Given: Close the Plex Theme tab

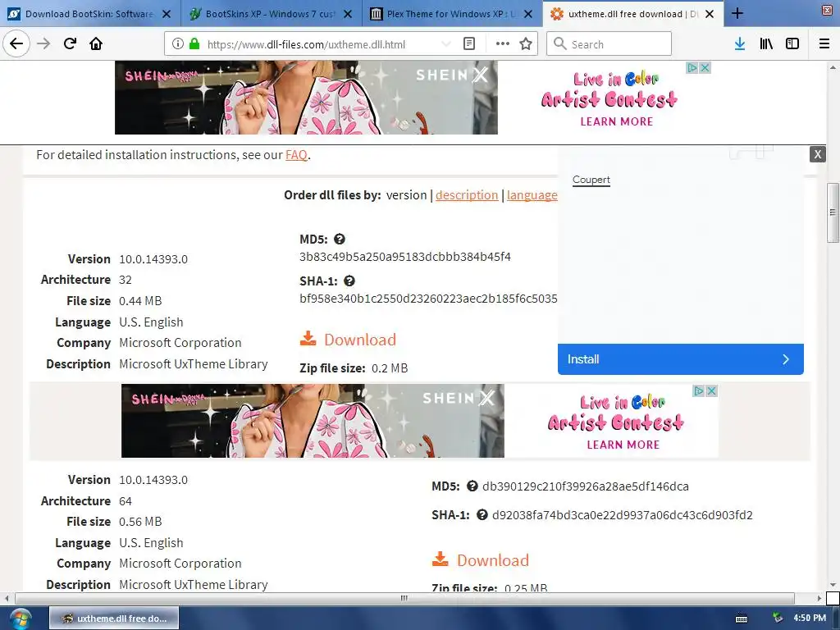Looking at the screenshot, I should point(528,14).
